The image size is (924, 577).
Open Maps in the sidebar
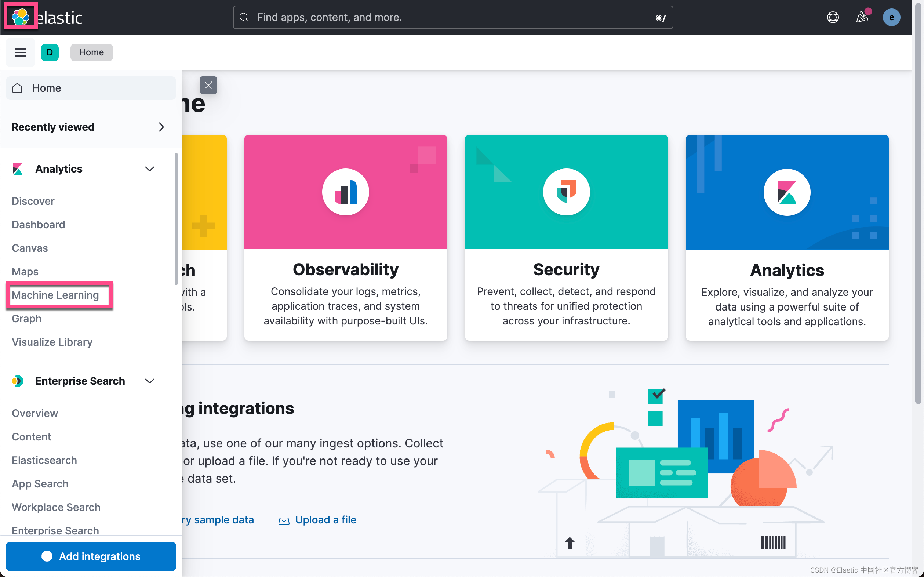point(25,271)
